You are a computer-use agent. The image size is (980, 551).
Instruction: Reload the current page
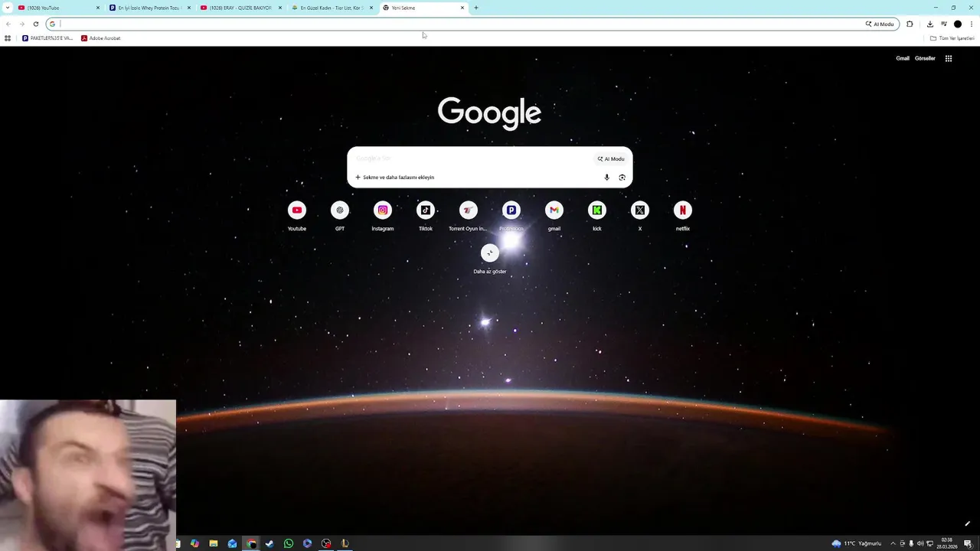coord(35,24)
